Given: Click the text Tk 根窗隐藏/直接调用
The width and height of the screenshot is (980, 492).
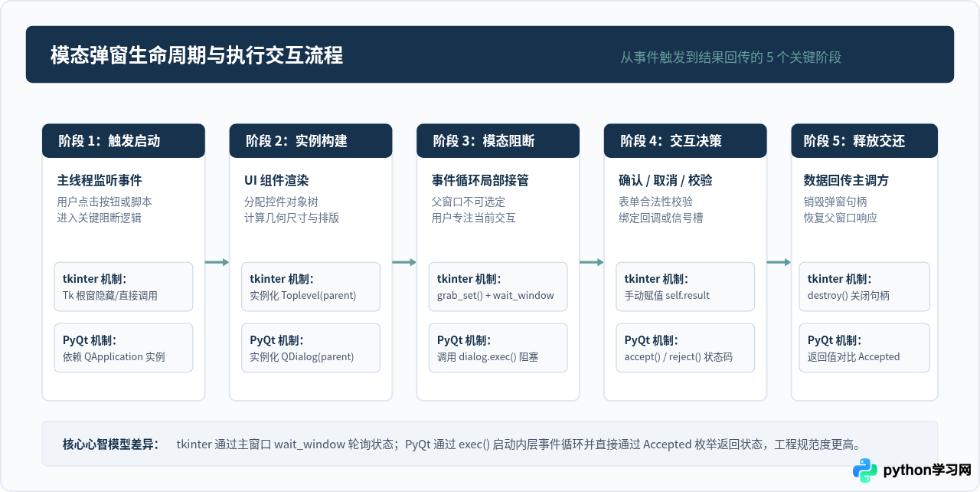Looking at the screenshot, I should pyautogui.click(x=110, y=296).
